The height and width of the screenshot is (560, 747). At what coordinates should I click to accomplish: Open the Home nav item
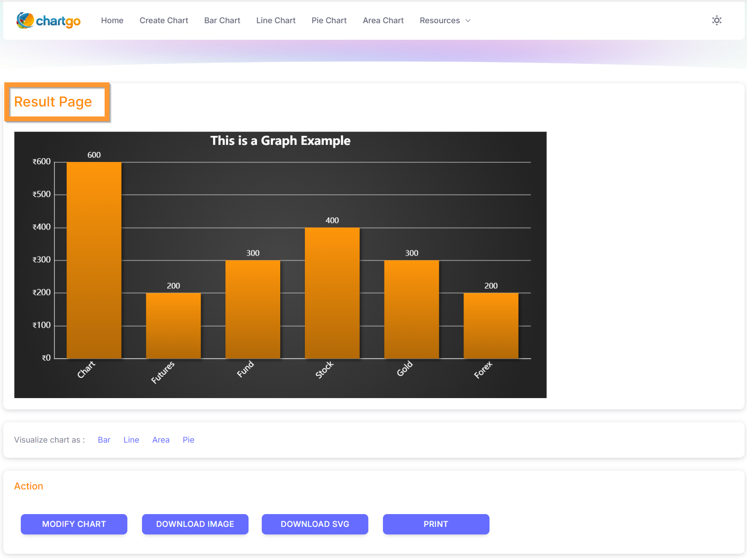(x=112, y=21)
